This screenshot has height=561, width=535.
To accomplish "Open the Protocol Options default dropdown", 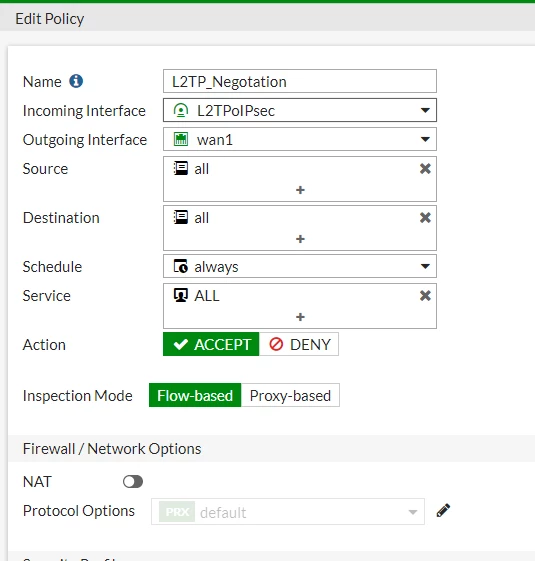I will pos(288,512).
